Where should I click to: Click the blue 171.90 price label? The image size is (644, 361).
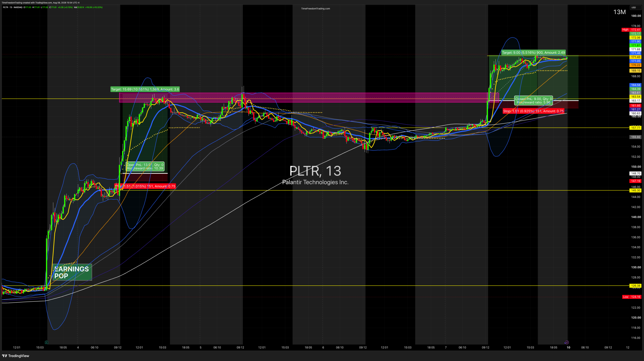[636, 42]
